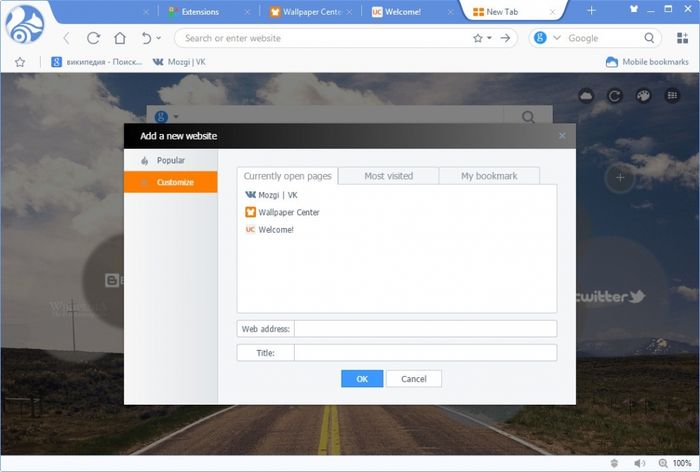The width and height of the screenshot is (700, 472).
Task: Open the palette theme icon
Action: click(643, 96)
